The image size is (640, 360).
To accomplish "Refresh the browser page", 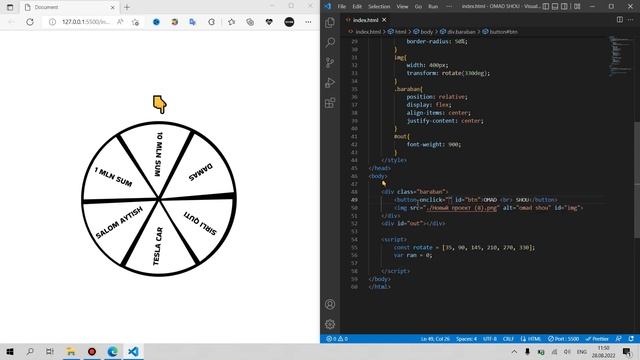I will coord(30,22).
